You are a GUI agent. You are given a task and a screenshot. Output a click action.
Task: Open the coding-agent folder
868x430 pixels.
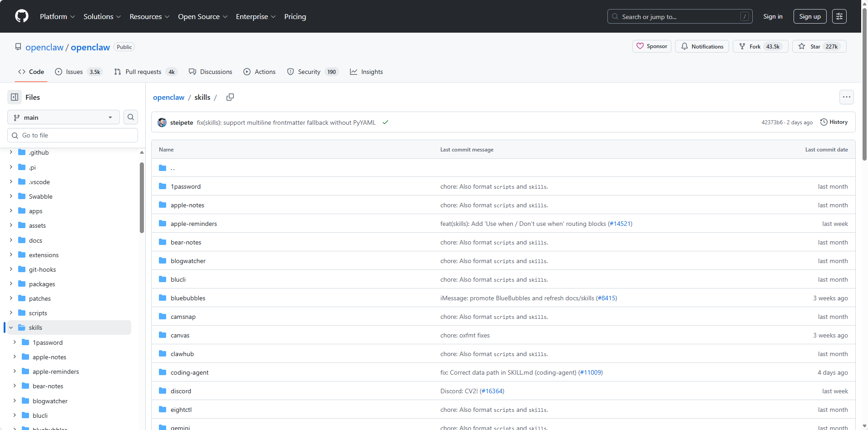point(189,372)
